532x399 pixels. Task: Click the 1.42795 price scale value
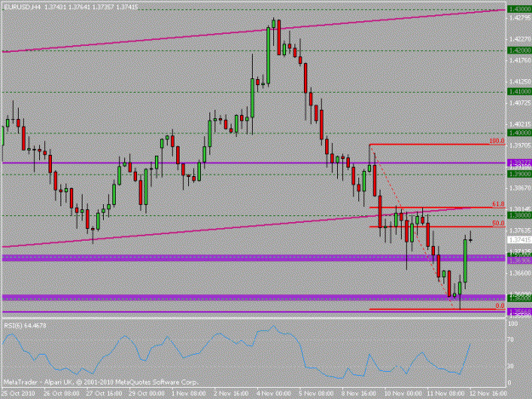click(520, 18)
